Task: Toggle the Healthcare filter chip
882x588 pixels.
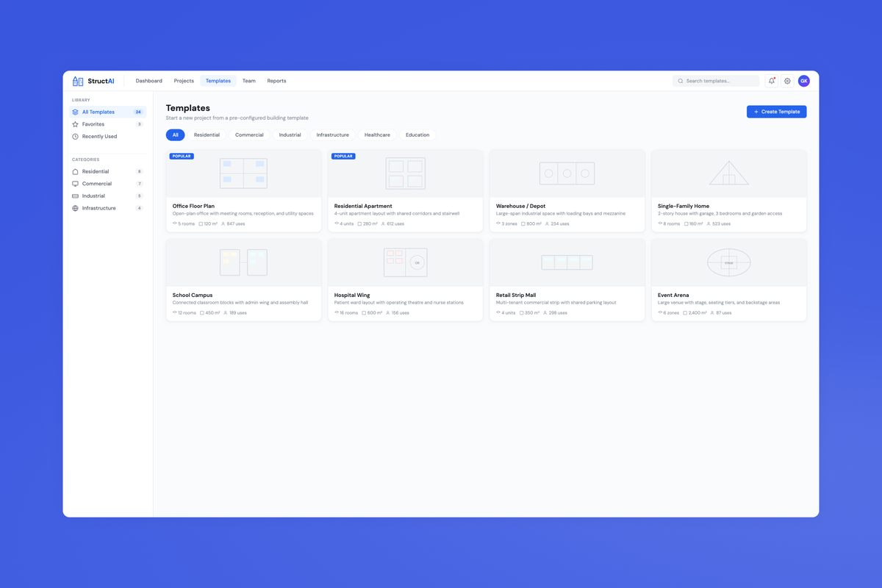Action: [x=377, y=135]
